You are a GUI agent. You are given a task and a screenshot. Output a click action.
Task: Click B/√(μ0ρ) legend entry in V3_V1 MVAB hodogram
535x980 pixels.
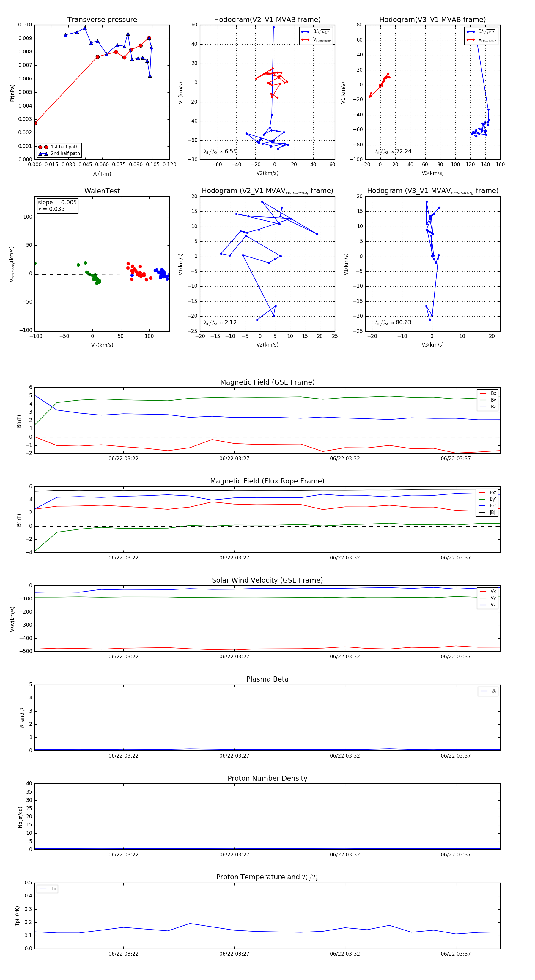click(481, 32)
